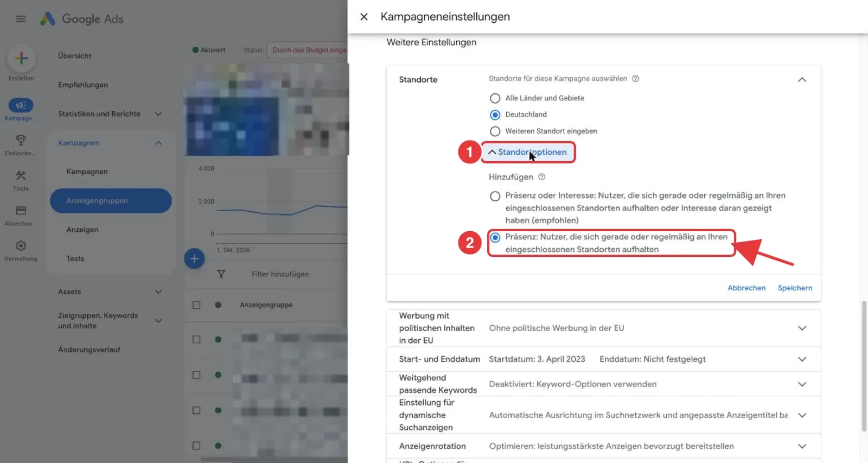Click the blue add button above the table
This screenshot has height=463, width=868.
pos(194,258)
